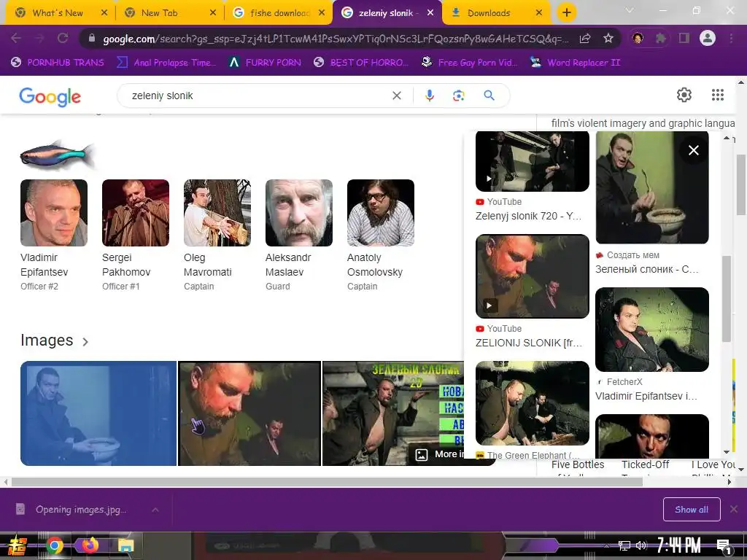Search by image with Google Lens icon
747x560 pixels.
tap(458, 96)
